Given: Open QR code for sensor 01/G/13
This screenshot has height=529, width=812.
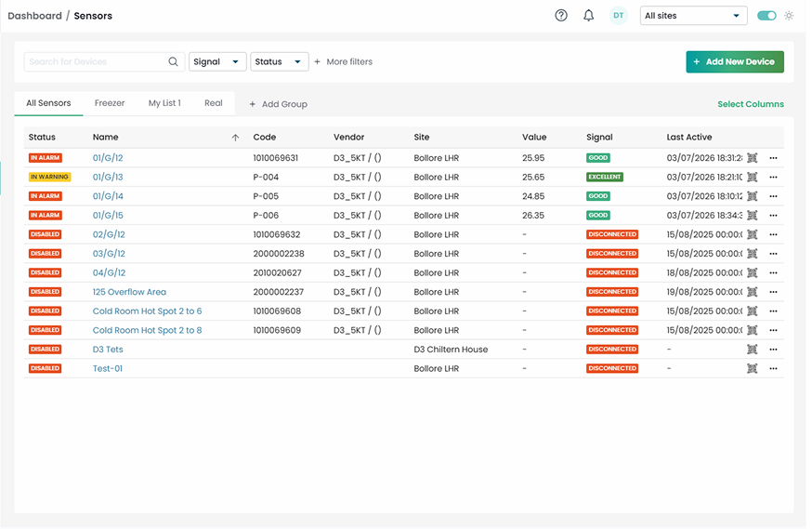Looking at the screenshot, I should click(x=752, y=178).
